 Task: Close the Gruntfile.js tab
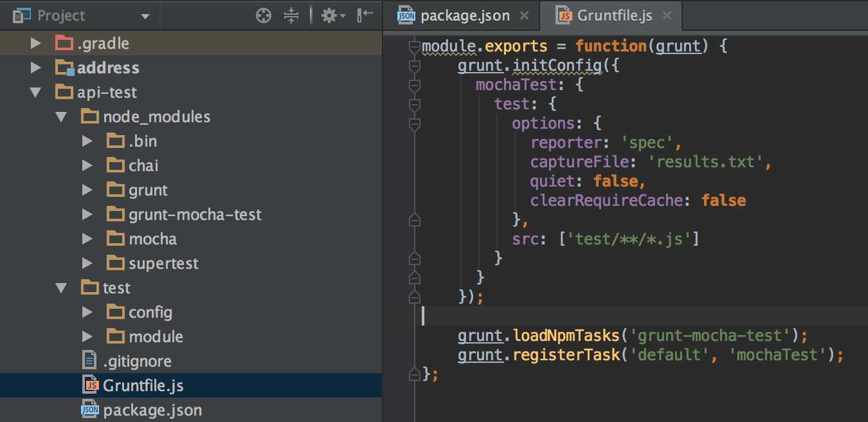pos(667,15)
